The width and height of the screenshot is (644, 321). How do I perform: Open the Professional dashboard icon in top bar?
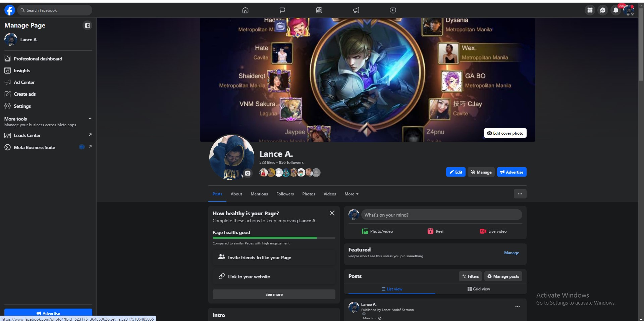(x=319, y=10)
